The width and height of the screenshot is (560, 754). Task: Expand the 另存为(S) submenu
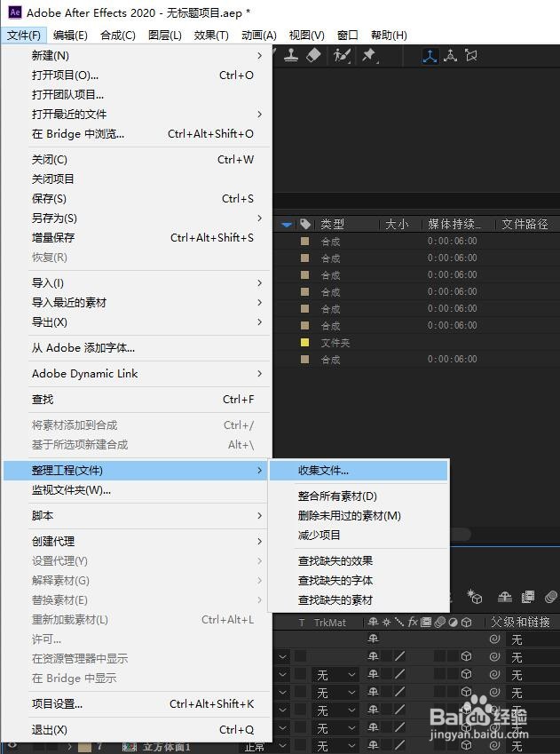click(x=138, y=218)
